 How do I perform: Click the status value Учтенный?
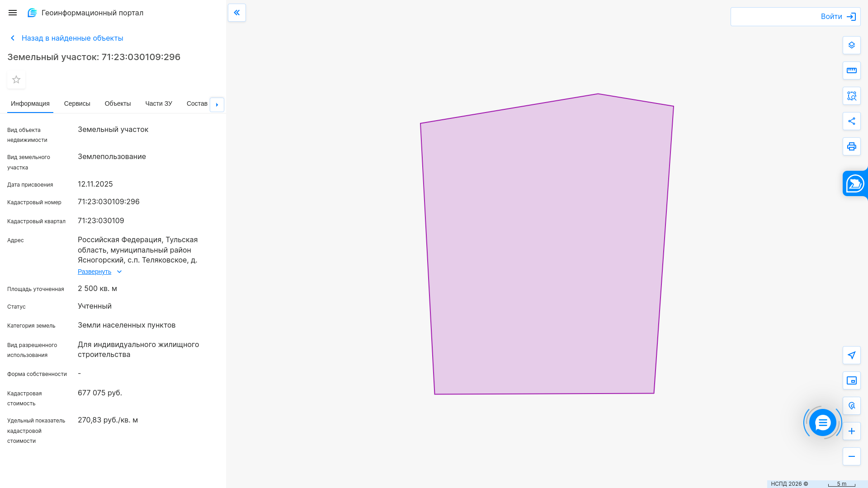tap(94, 306)
